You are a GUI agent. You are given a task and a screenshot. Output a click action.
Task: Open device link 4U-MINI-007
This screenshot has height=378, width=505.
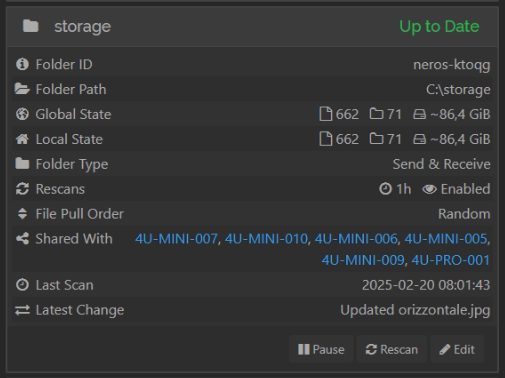(176, 239)
